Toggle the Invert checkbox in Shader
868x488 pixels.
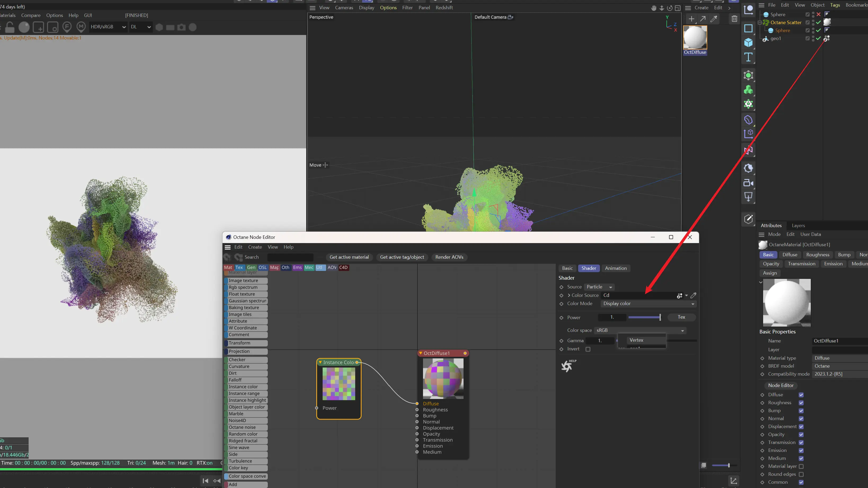588,349
